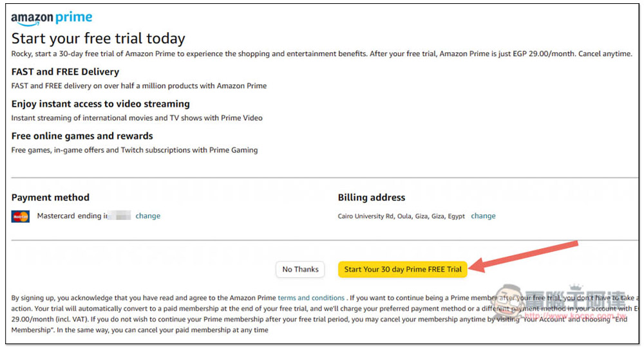Open the terms and conditions link
644x348 pixels.
[x=311, y=298]
